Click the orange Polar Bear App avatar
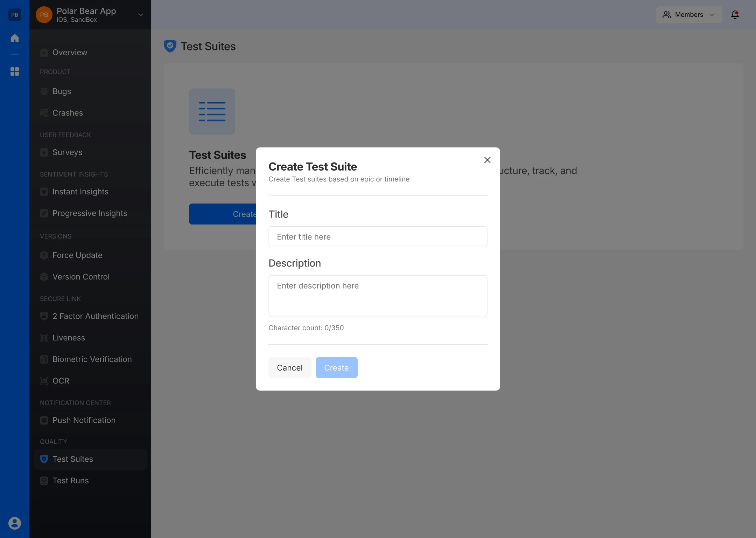756x538 pixels. [44, 15]
